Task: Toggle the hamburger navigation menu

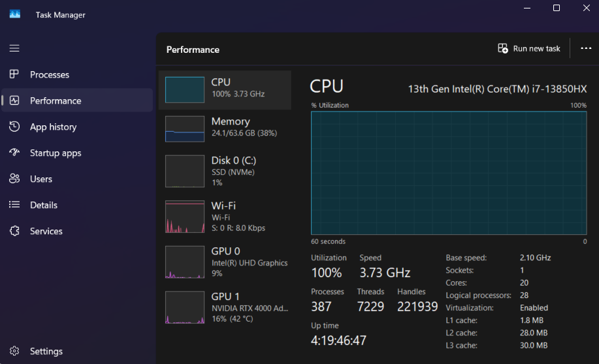Action: pyautogui.click(x=14, y=48)
